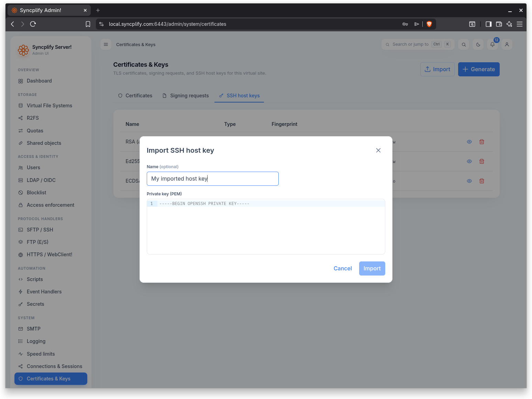Viewport: 532px width, 399px height.
Task: Click the Import button in page header
Action: [x=437, y=69]
